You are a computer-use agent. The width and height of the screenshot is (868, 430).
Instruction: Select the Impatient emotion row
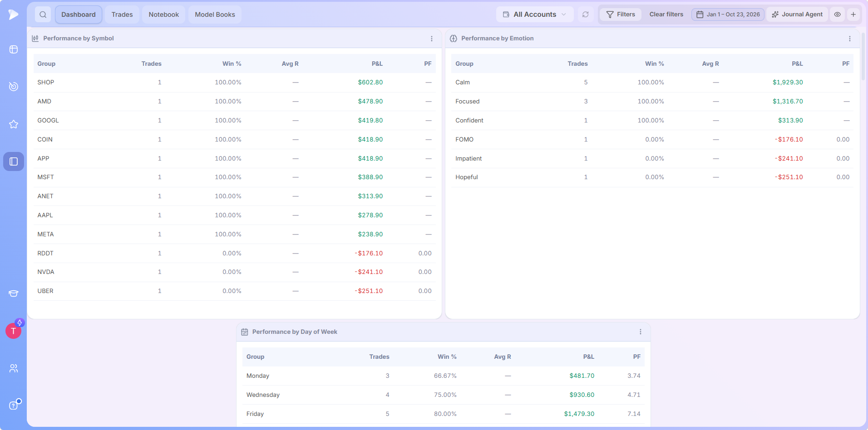coord(652,159)
